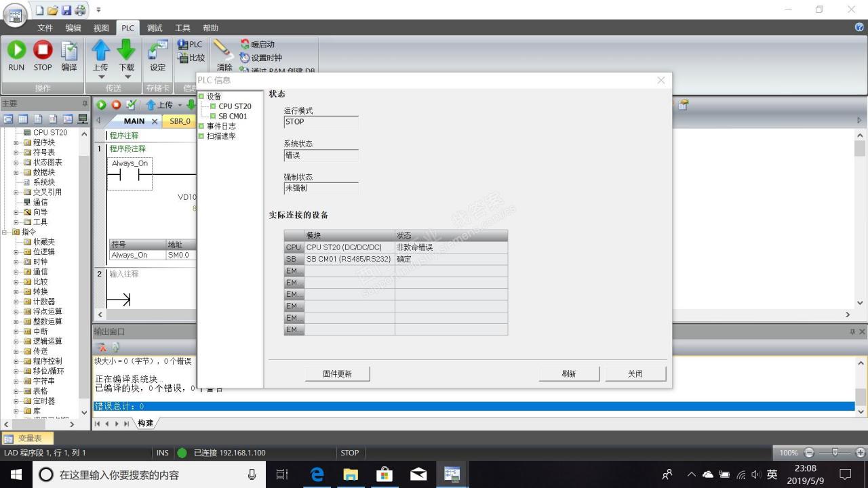Open the 视图 menu tab
The image size is (868, 488).
pyautogui.click(x=101, y=28)
